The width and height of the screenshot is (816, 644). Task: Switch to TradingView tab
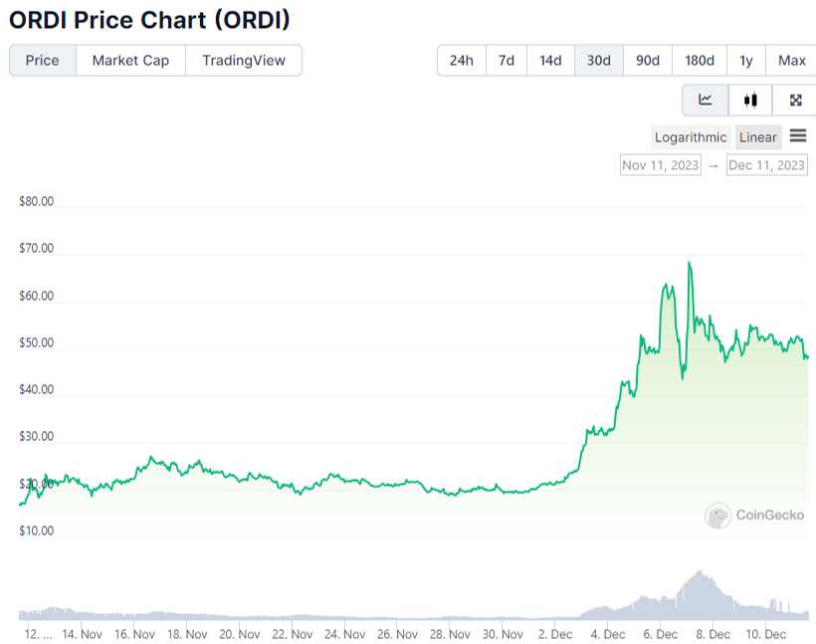click(244, 61)
